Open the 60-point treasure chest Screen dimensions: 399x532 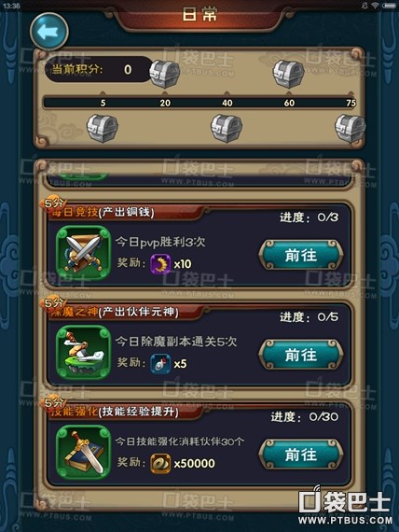pos(288,74)
